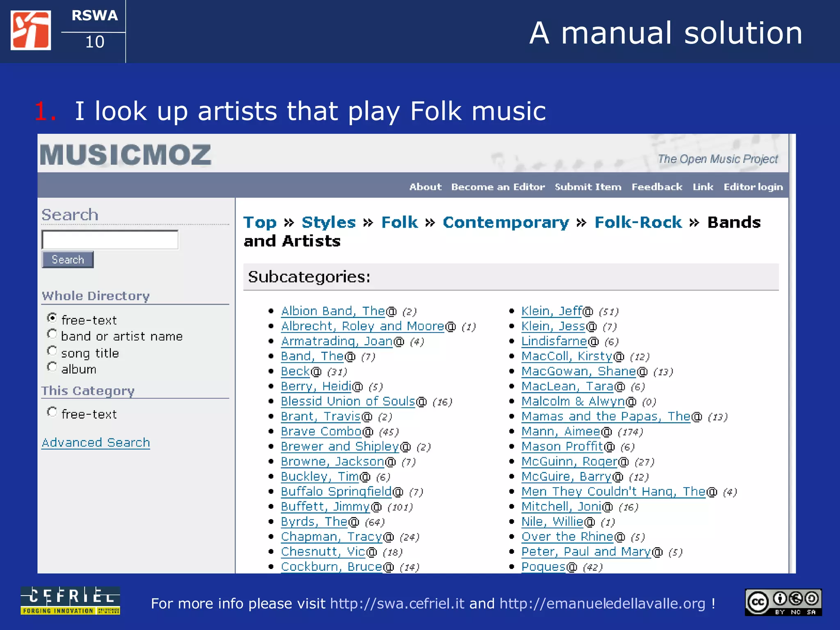Screen dimensions: 840x630
Task: Open MacGowan, Shane subcategory
Action: click(579, 372)
